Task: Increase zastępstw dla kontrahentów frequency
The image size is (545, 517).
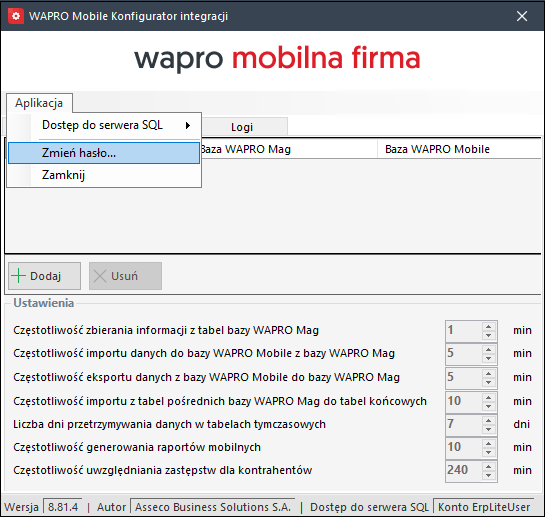Action: 489,467
